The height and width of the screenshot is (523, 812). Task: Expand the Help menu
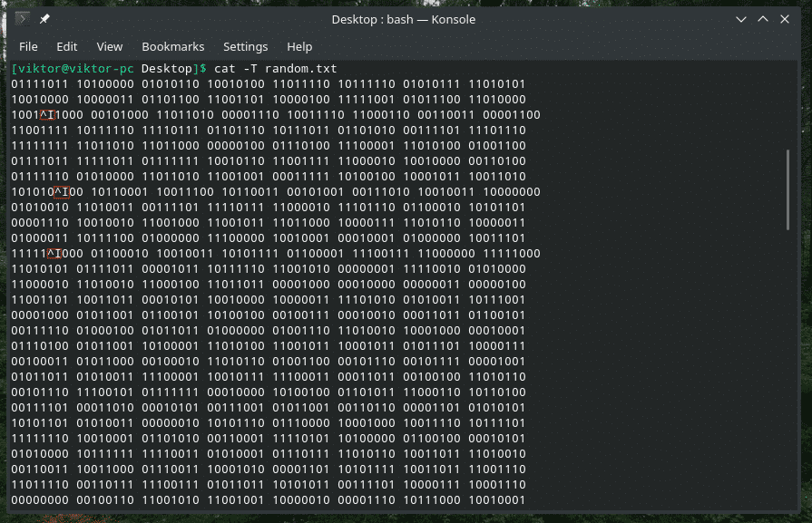[299, 46]
